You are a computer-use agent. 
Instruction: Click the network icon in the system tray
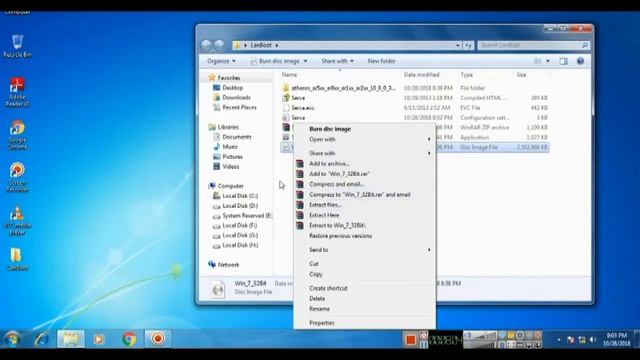point(582,340)
